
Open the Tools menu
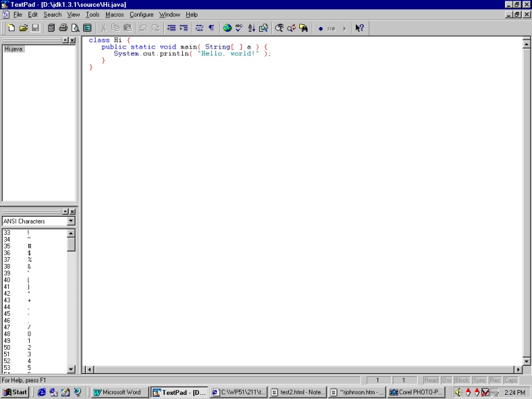(92, 15)
